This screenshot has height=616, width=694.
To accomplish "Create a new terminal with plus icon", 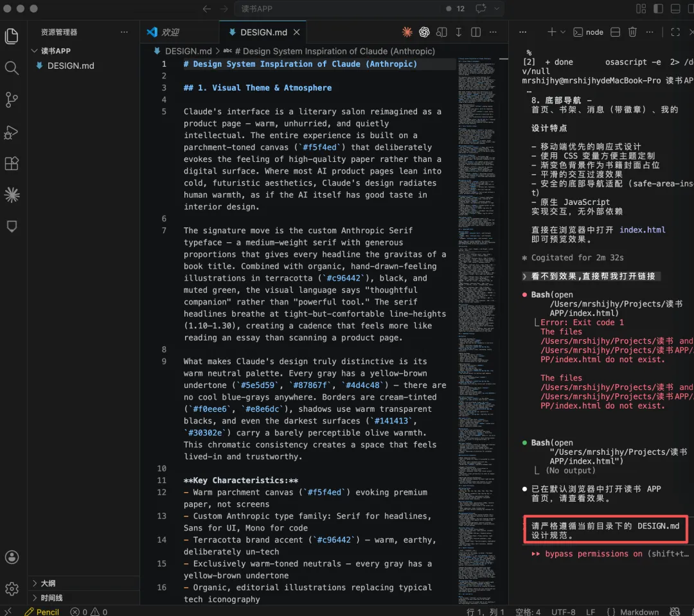I will (x=551, y=32).
